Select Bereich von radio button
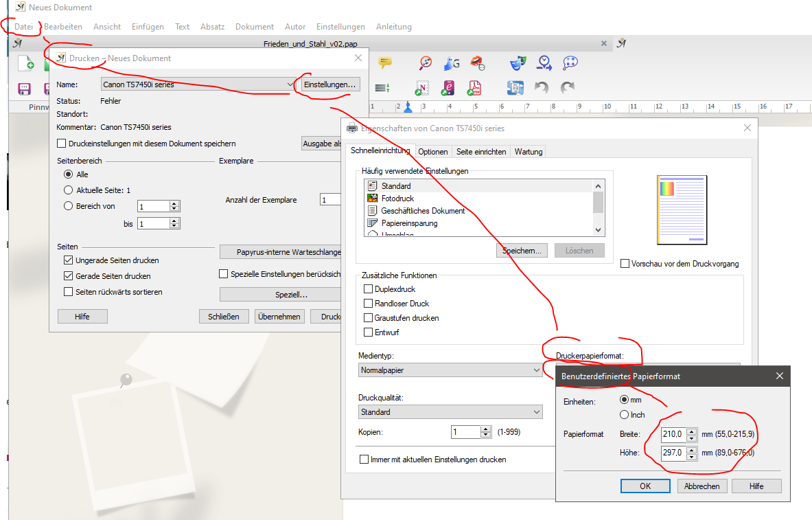This screenshot has width=812, height=520. pyautogui.click(x=69, y=206)
